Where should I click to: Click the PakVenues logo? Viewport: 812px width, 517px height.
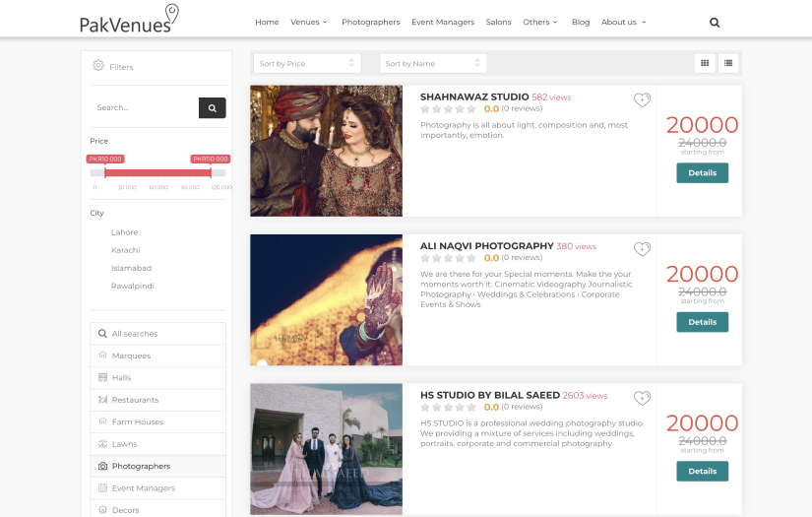click(129, 19)
